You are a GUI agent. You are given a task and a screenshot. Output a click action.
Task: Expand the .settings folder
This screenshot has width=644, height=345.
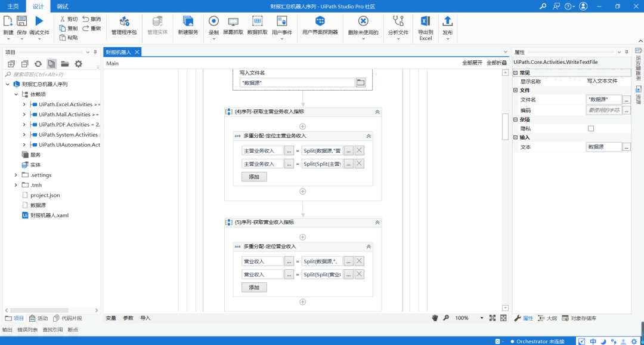pos(16,175)
